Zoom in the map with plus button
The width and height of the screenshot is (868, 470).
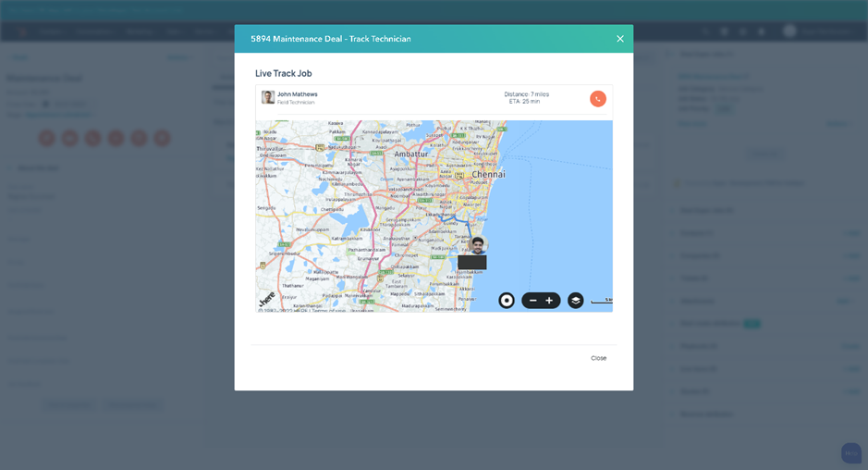tap(549, 301)
